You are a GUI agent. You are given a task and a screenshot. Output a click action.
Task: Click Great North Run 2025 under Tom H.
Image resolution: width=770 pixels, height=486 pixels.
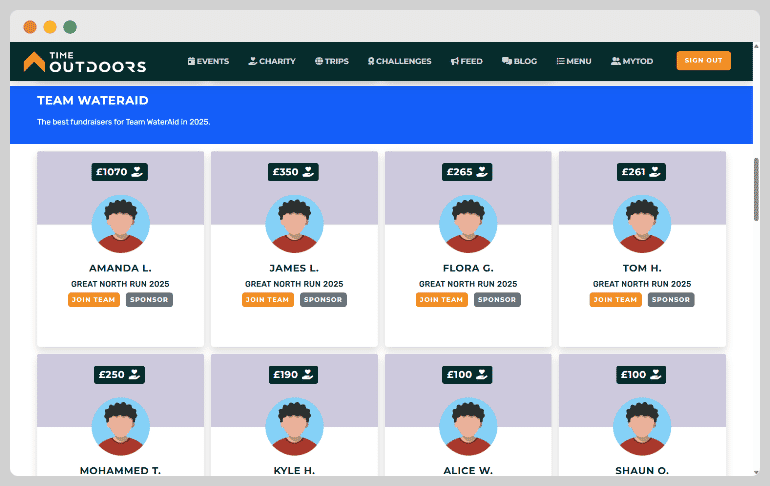[x=642, y=284]
